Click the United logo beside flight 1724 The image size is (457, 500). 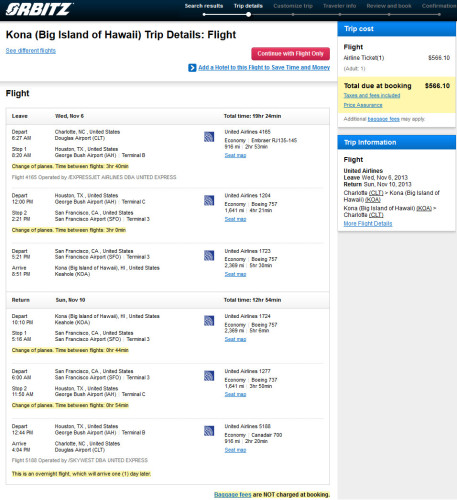[x=209, y=321]
